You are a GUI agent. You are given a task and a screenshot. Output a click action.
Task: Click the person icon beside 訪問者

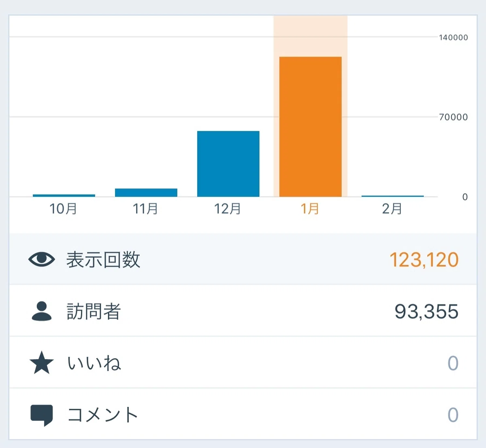pos(42,311)
